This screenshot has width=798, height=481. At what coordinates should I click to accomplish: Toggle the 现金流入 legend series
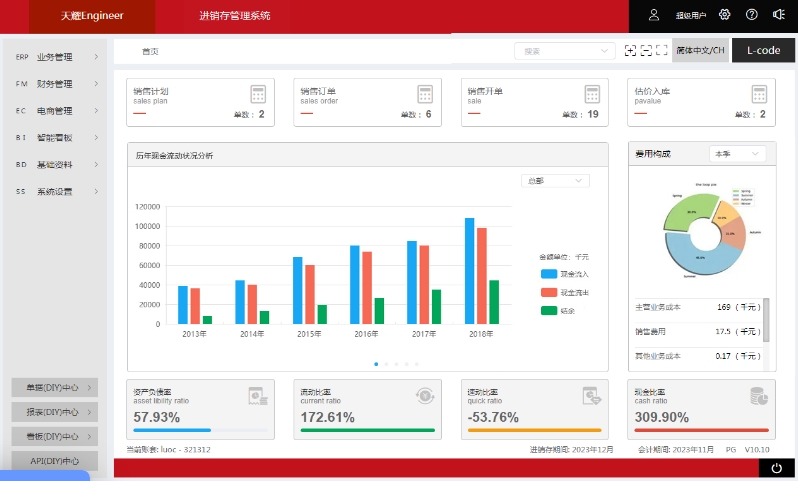565,273
